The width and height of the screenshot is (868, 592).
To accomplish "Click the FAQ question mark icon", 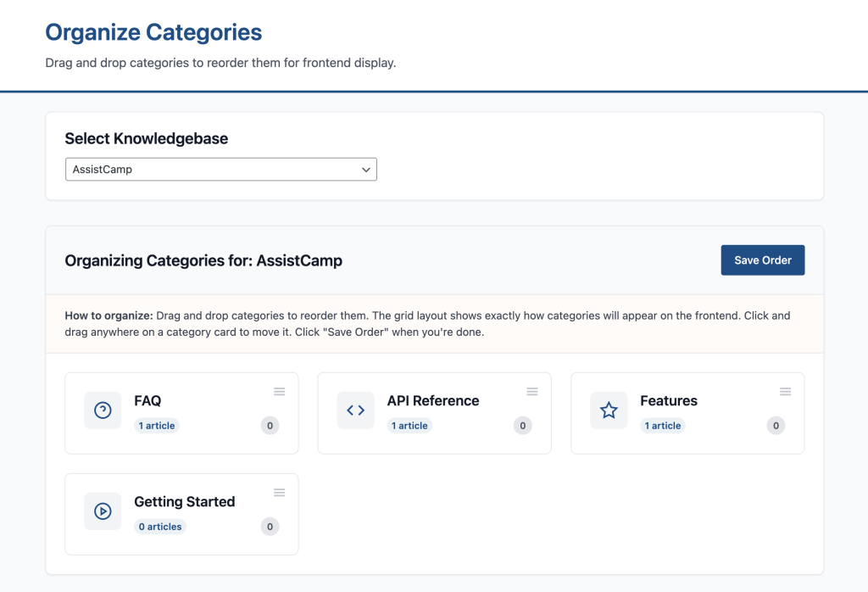I will (103, 410).
